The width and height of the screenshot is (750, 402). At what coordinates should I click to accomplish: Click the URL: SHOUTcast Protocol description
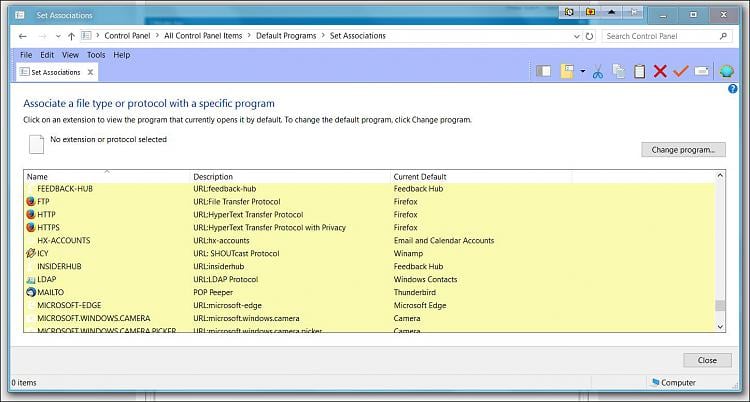click(x=236, y=253)
